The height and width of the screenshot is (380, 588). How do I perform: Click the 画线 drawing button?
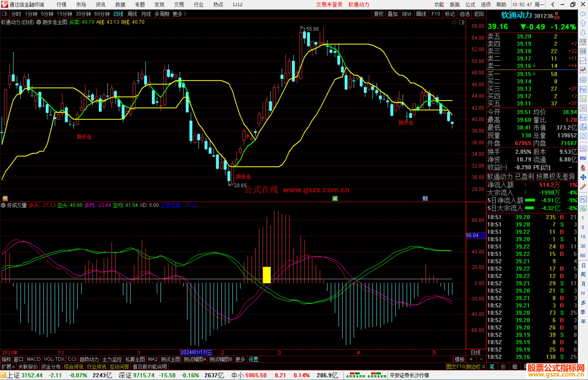tap(421, 14)
